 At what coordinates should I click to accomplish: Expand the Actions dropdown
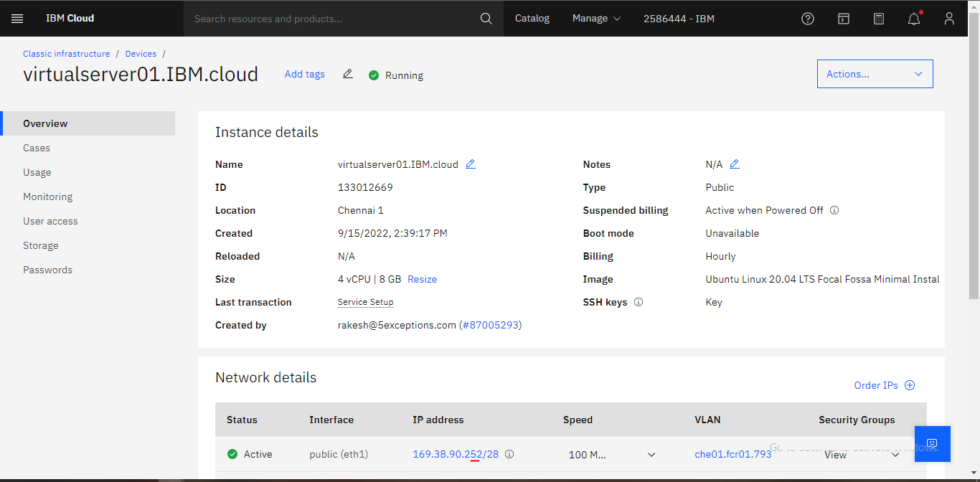(x=875, y=74)
